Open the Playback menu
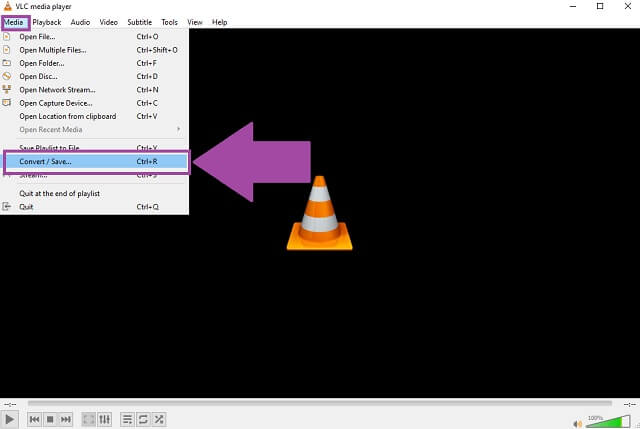Image resolution: width=640 pixels, height=429 pixels. pos(47,22)
